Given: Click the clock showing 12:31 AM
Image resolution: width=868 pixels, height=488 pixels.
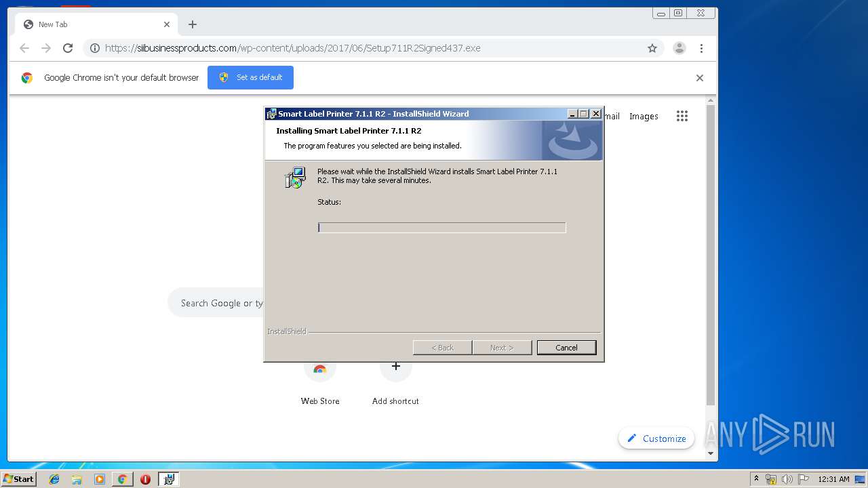Looking at the screenshot, I should coord(833,479).
